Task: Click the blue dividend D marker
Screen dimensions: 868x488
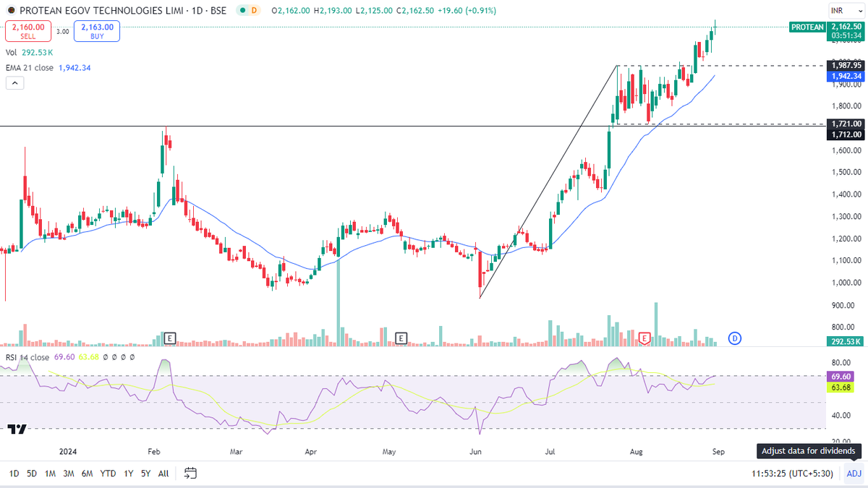Action: [x=735, y=338]
